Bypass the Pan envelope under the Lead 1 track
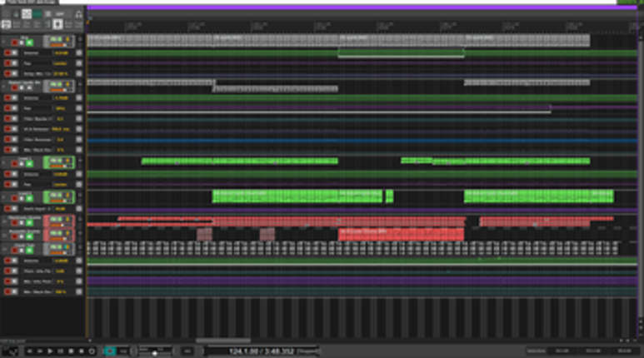Image resolution: width=644 pixels, height=358 pixels. point(14,184)
